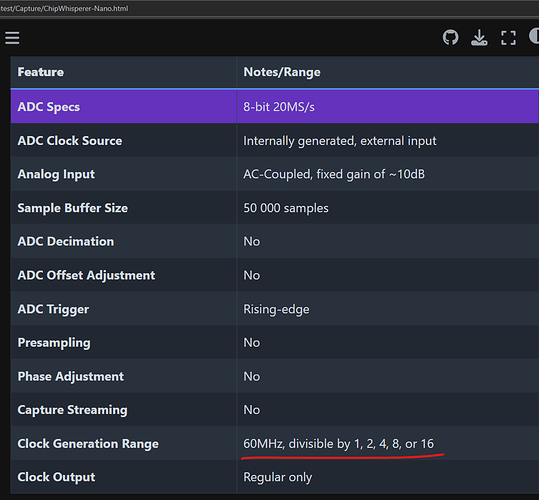Enter fullscreen mode with the fullscreen icon
Viewport: 539px width, 500px height.
click(508, 38)
